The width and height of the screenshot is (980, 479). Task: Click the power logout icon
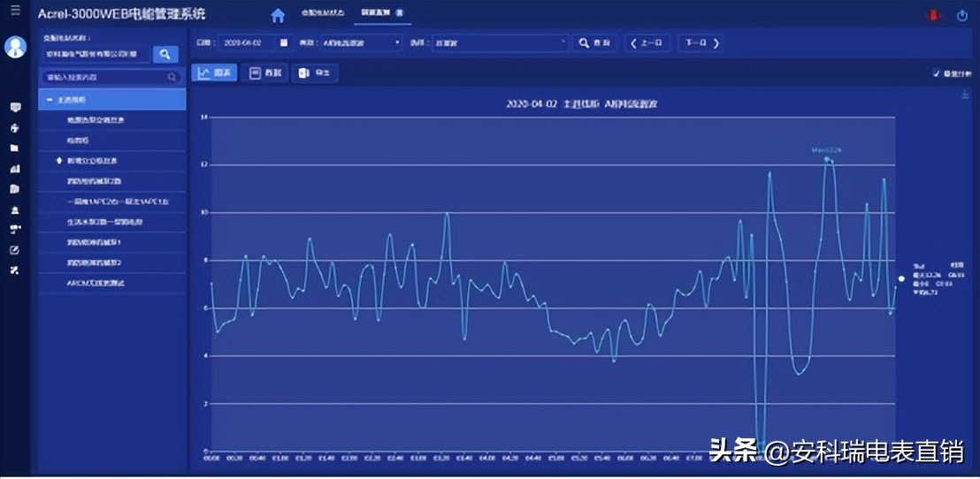[x=962, y=16]
